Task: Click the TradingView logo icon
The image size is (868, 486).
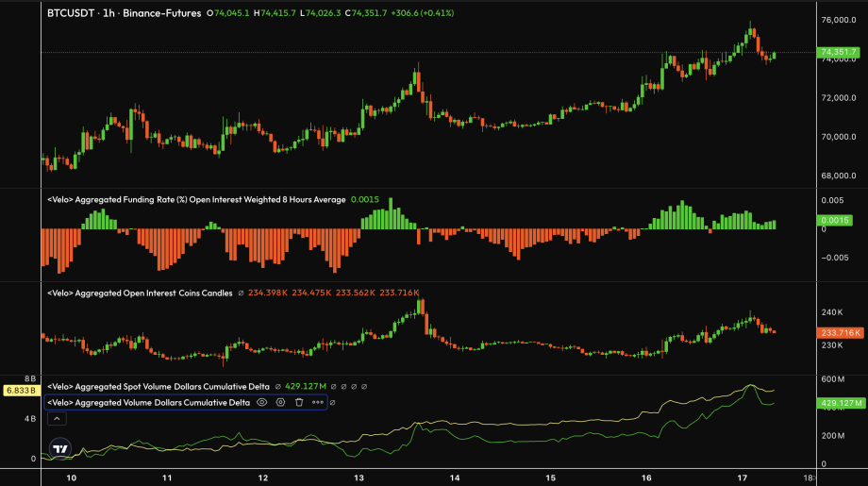Action: point(60,450)
